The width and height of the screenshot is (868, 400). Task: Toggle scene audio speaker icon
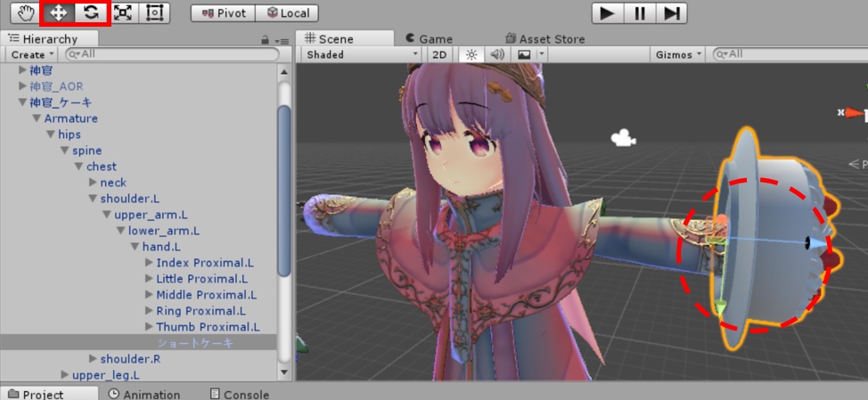[496, 54]
